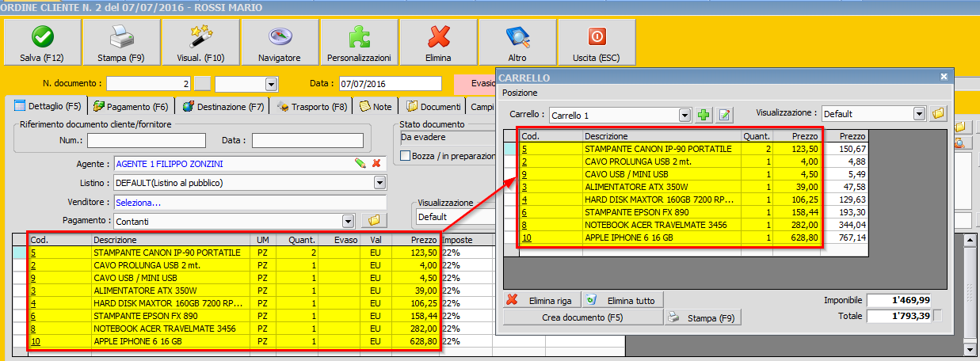The width and height of the screenshot is (980, 361).
Task: Toggle small checkbox beside Totale value
Action: pyautogui.click(x=938, y=317)
